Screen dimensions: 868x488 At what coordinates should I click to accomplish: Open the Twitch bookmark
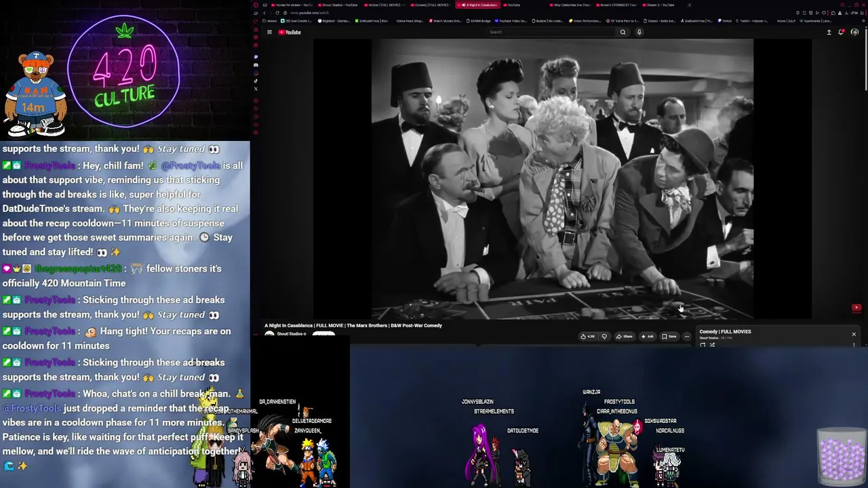(725, 21)
